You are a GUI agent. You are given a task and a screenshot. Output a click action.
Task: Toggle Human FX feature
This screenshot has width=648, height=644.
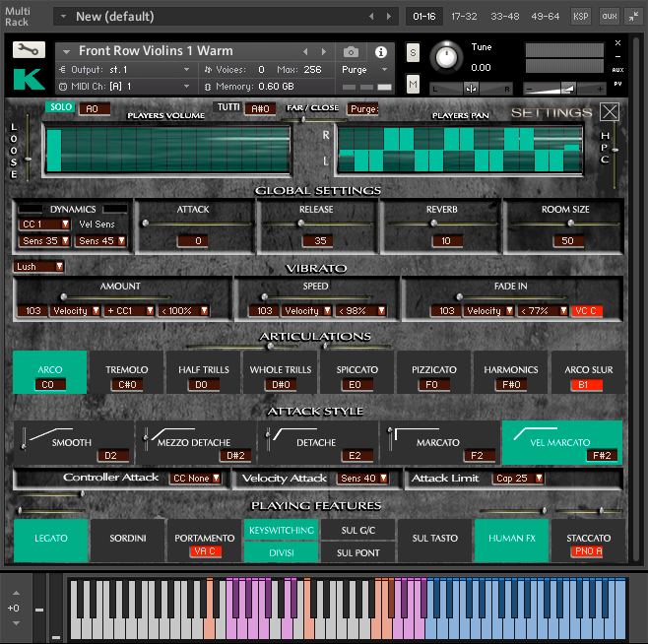pyautogui.click(x=512, y=539)
